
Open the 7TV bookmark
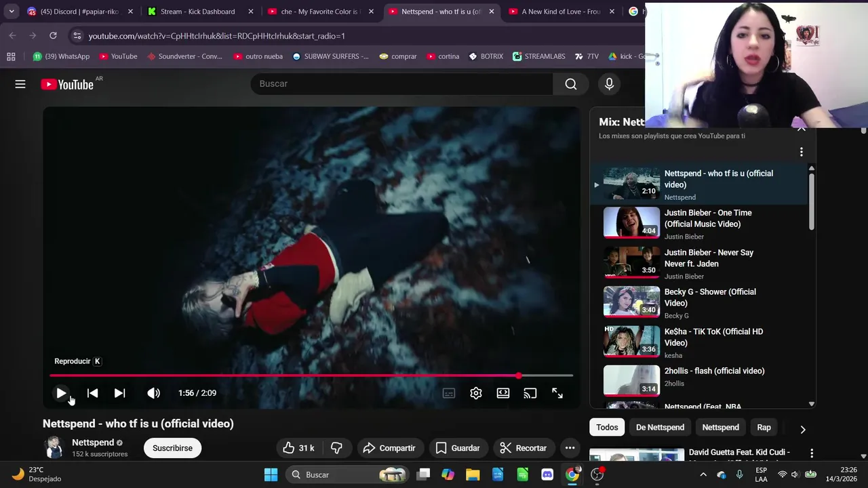coord(587,56)
